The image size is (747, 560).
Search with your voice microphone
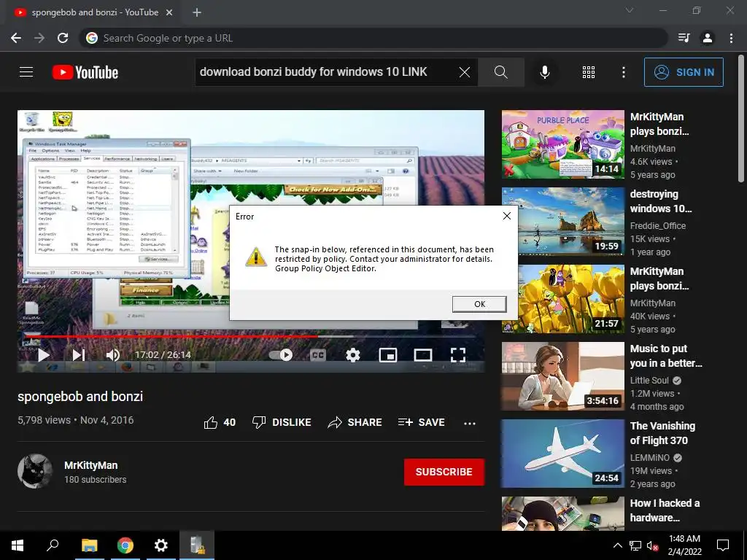coord(544,72)
